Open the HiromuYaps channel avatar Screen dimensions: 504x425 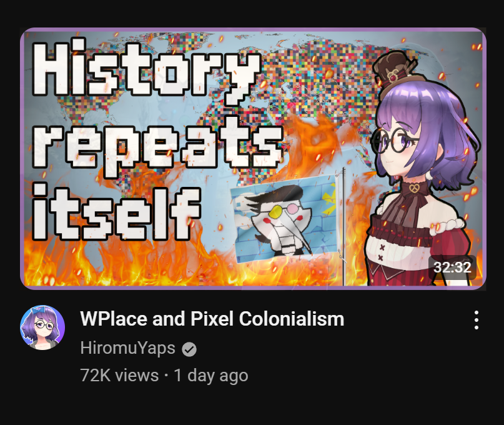point(42,327)
